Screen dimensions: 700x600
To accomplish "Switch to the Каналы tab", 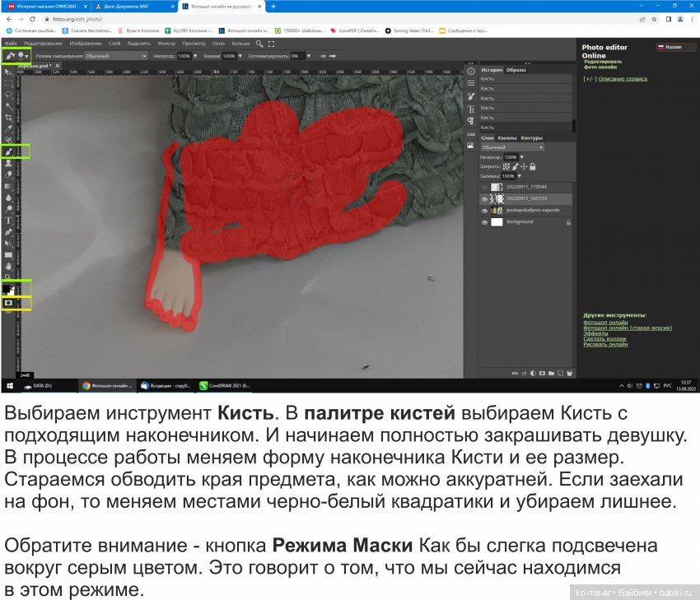I will pyautogui.click(x=507, y=138).
